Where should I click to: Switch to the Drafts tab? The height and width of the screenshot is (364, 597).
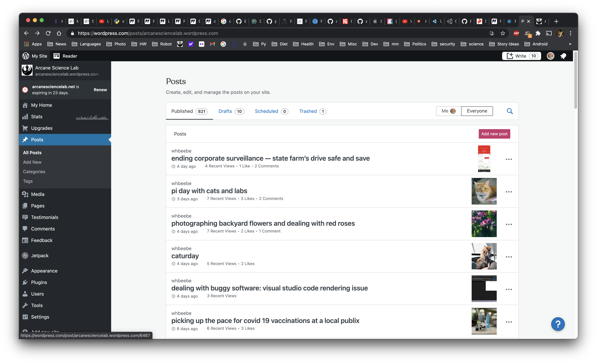[231, 111]
